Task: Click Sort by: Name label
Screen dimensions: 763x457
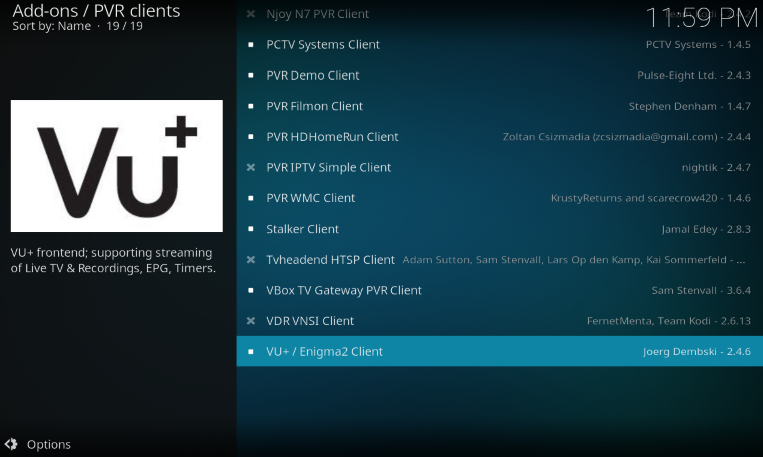Action: click(x=52, y=26)
